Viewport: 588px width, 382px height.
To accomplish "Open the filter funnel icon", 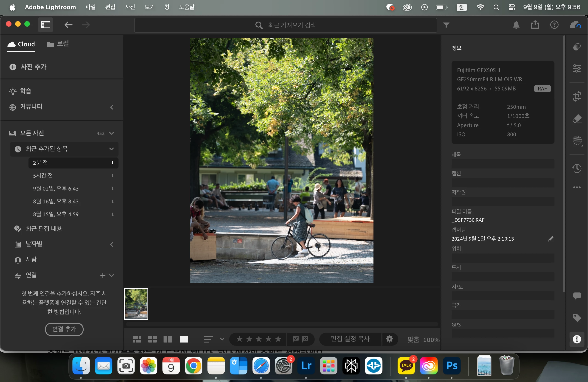I will [446, 25].
